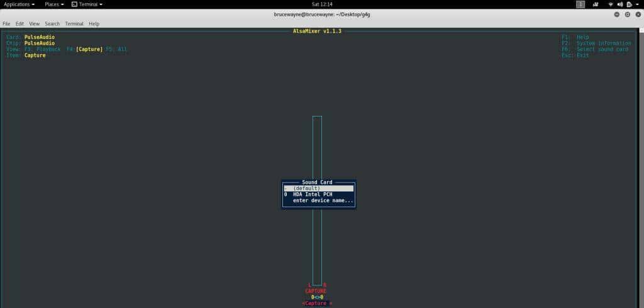
Task: Maximize the terminal window
Action: click(x=628, y=14)
